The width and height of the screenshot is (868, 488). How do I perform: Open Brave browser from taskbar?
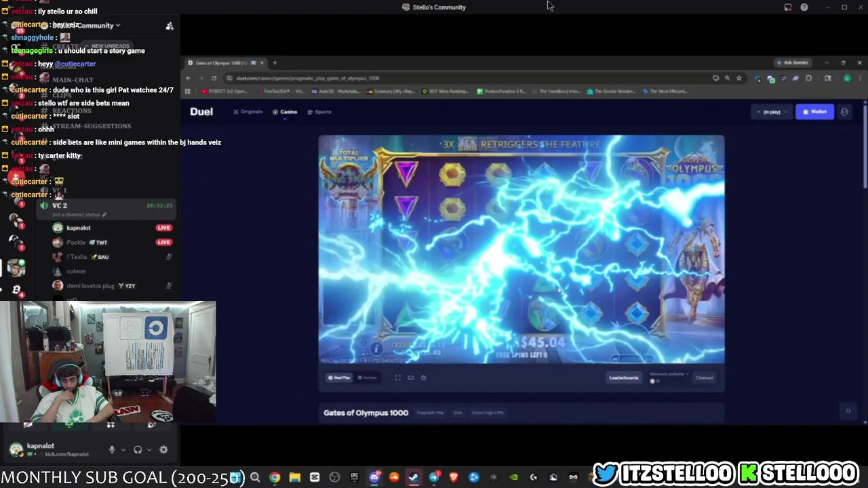click(x=454, y=477)
